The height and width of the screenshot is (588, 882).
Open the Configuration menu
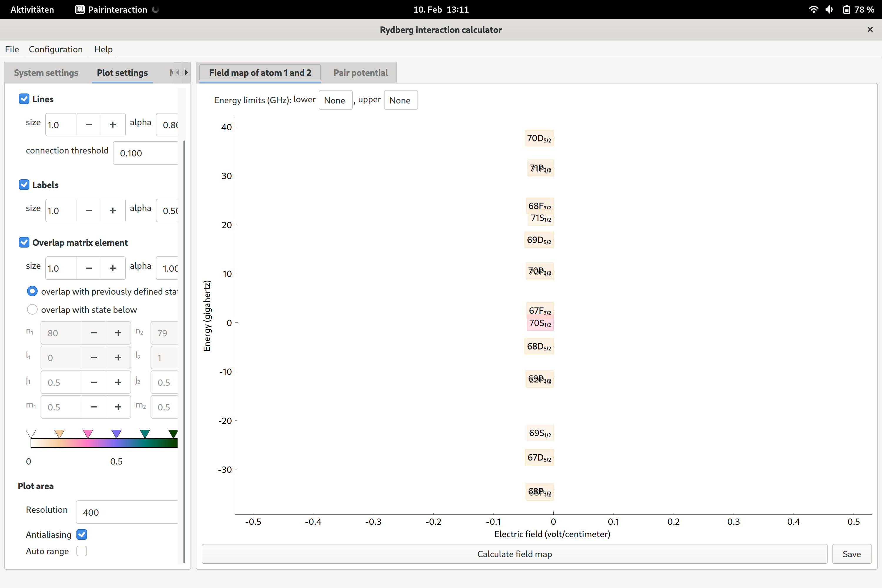click(56, 49)
